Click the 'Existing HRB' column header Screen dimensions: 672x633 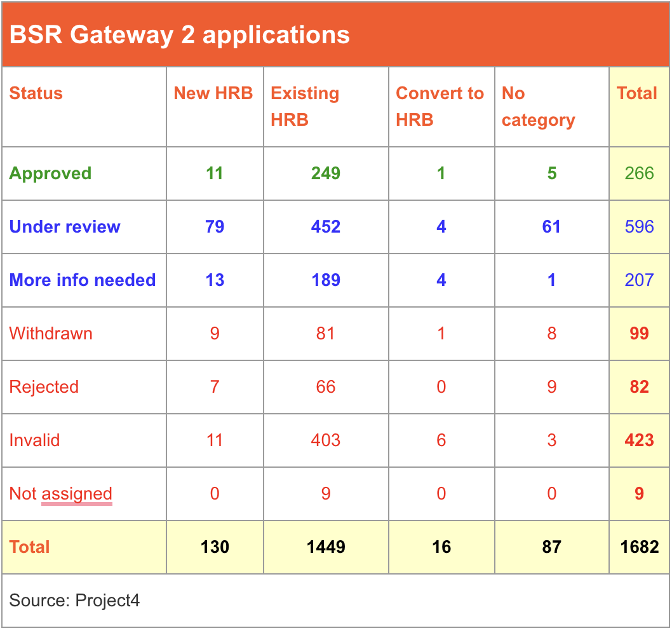coord(305,106)
